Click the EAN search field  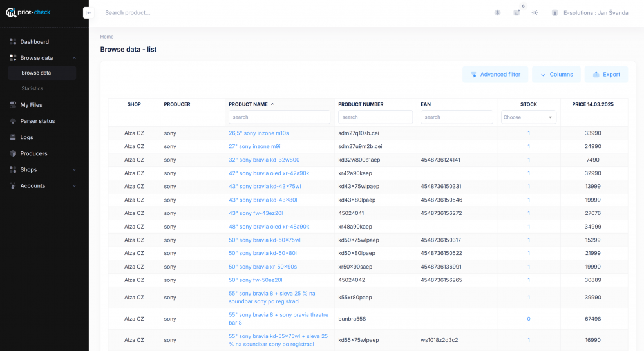(457, 117)
